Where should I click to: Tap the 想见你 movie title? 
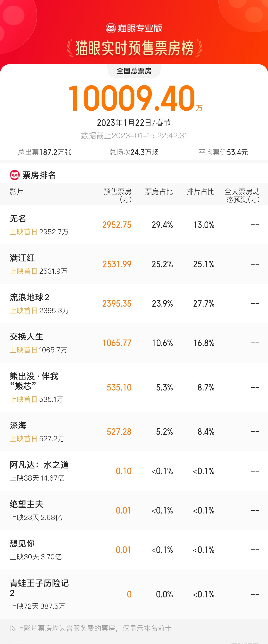[22, 543]
